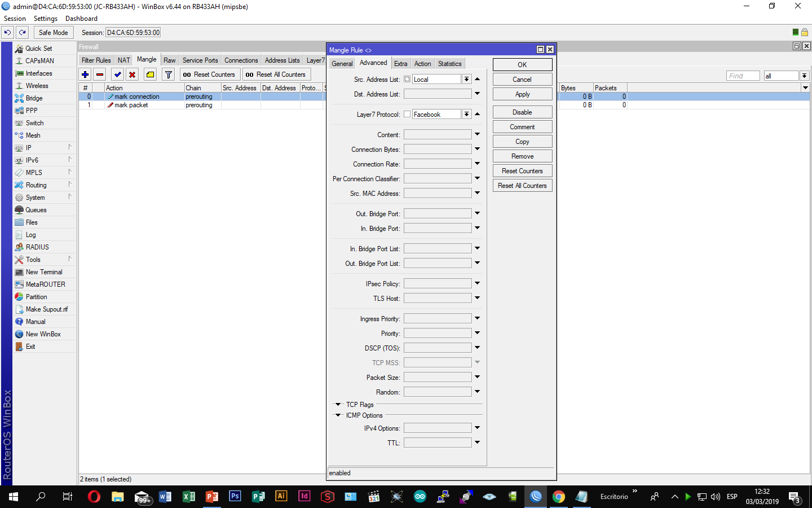Viewport: 812px width, 508px height.
Task: Enable selected rule with blue checkmark icon
Action: click(117, 75)
